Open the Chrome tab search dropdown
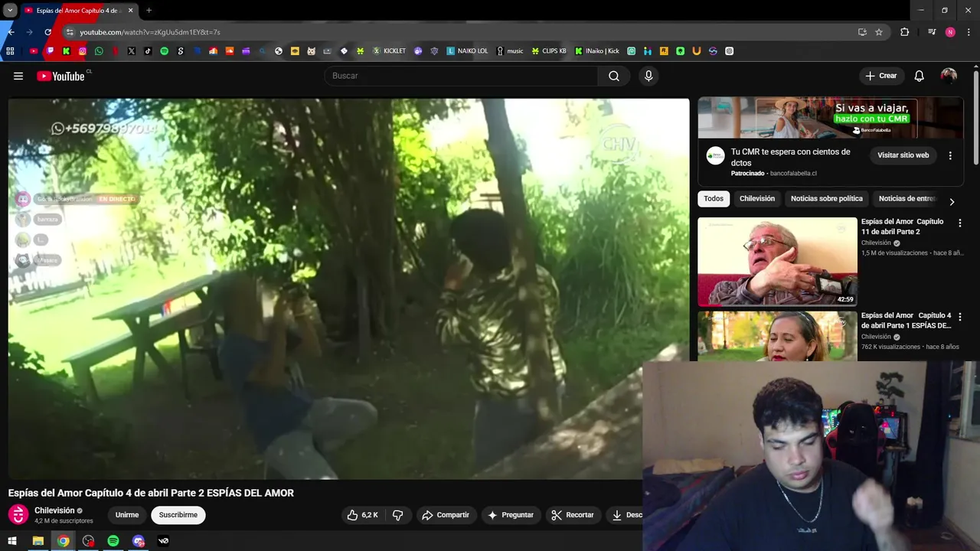This screenshot has width=980, height=551. pyautogui.click(x=10, y=11)
